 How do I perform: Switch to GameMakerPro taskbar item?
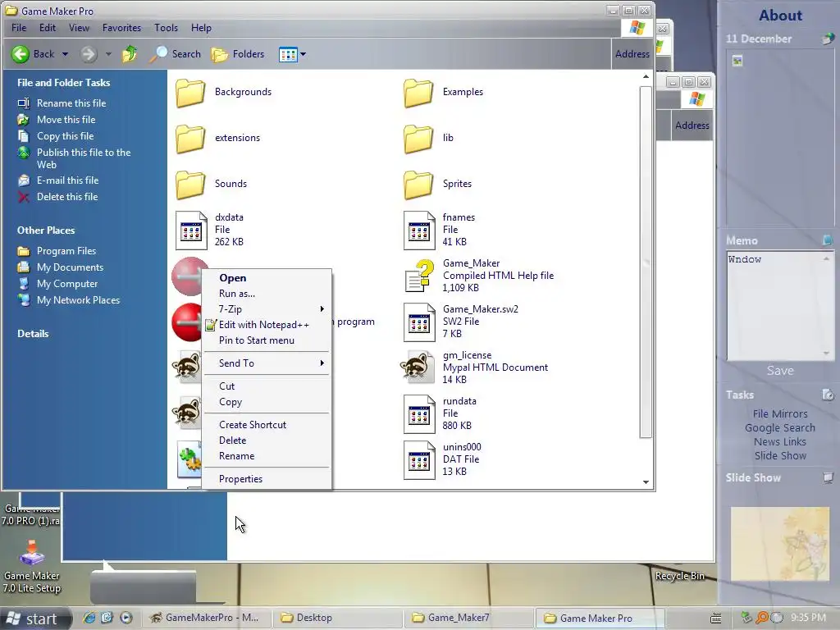pyautogui.click(x=206, y=618)
